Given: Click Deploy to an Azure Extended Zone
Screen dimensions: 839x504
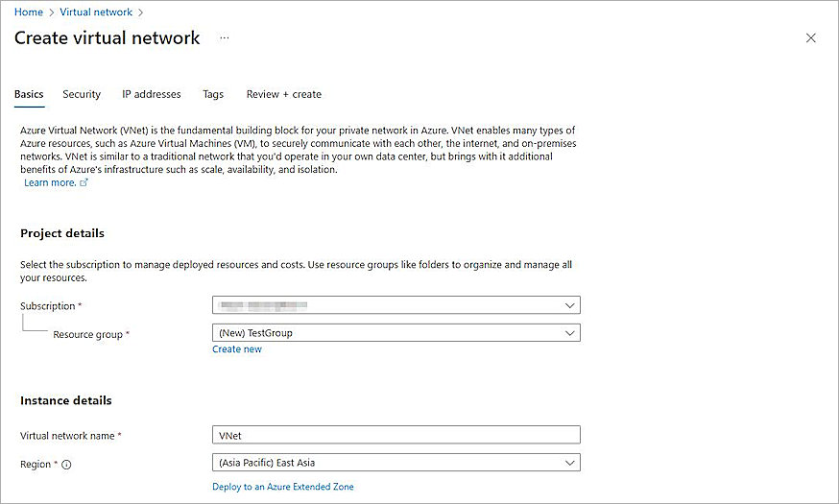Looking at the screenshot, I should click(x=283, y=487).
